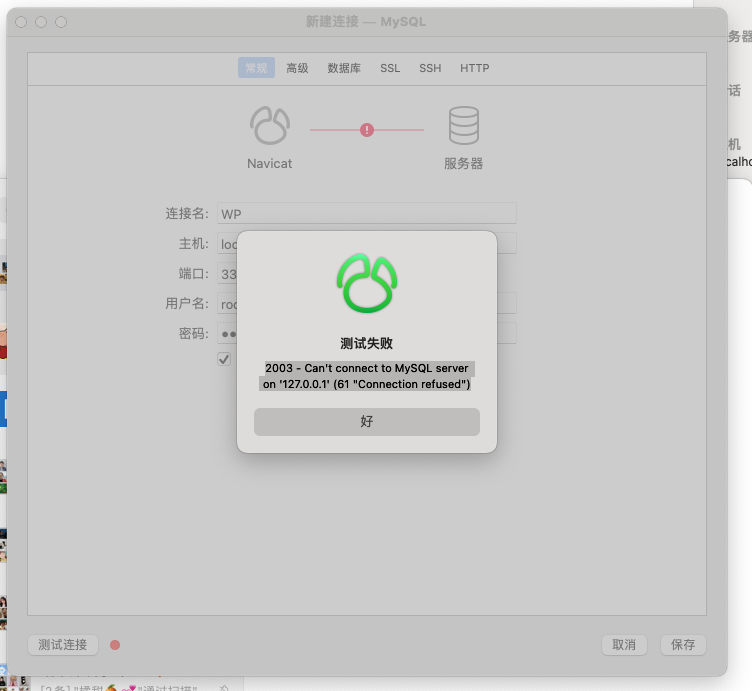The width and height of the screenshot is (752, 691).
Task: Click the 测试连接 button
Action: 63,644
